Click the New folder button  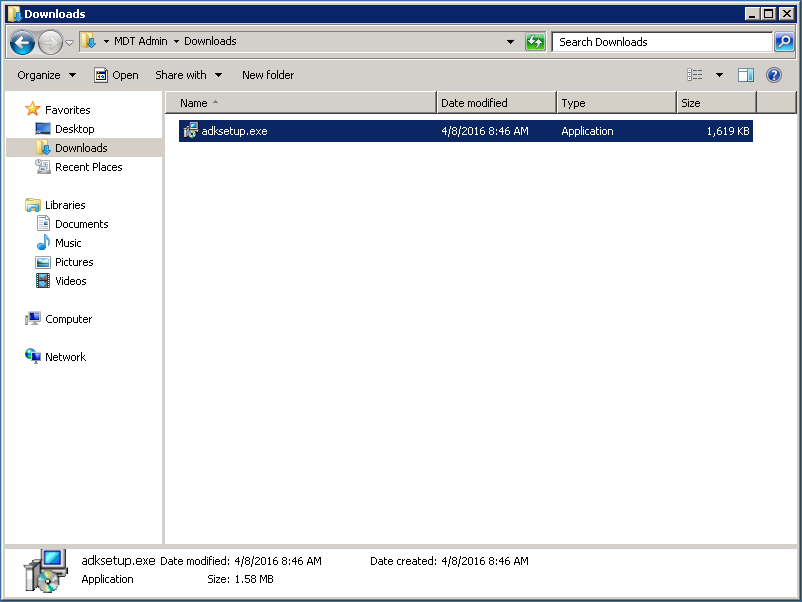point(268,75)
